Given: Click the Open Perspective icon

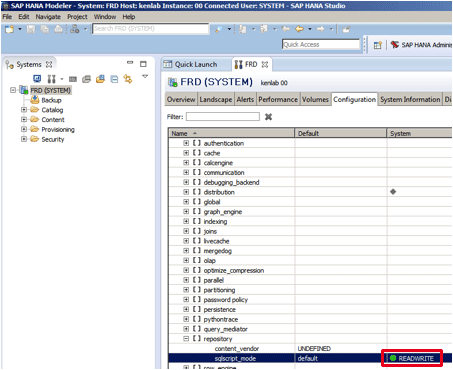Looking at the screenshot, I should (x=377, y=45).
